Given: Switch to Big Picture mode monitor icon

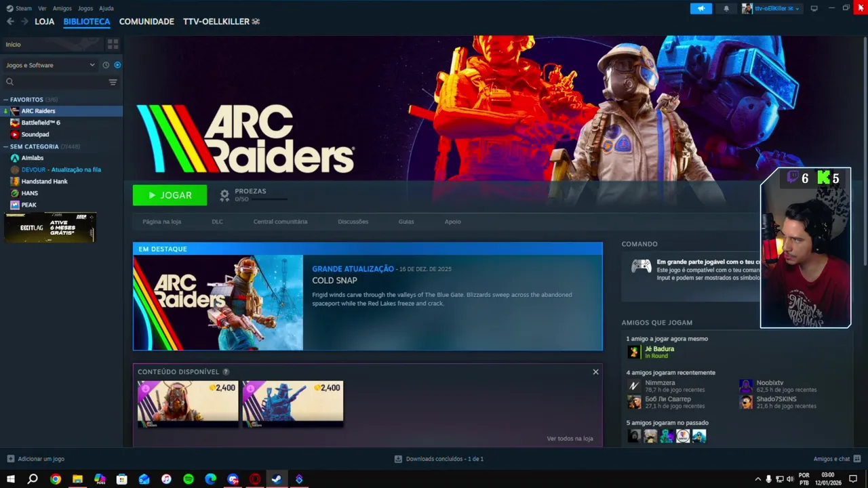Looking at the screenshot, I should [x=814, y=8].
